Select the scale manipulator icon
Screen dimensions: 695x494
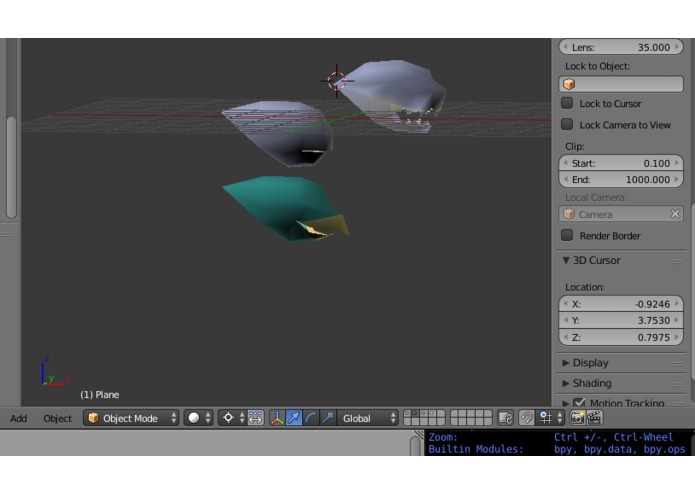pyautogui.click(x=328, y=418)
